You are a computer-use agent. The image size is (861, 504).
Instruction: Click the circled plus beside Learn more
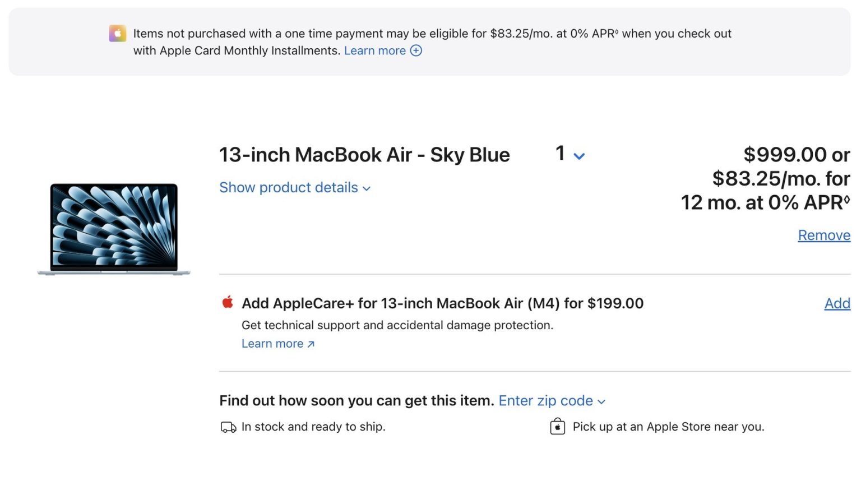415,50
